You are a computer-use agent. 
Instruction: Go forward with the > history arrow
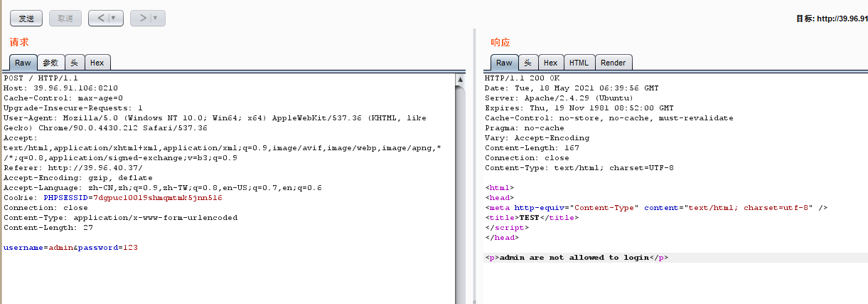coord(141,18)
